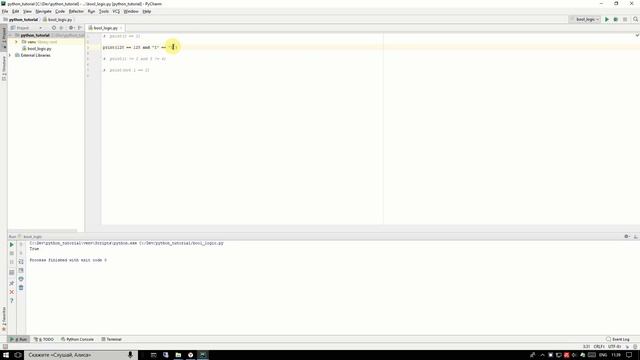Open the Python Console tab

[x=77, y=339]
